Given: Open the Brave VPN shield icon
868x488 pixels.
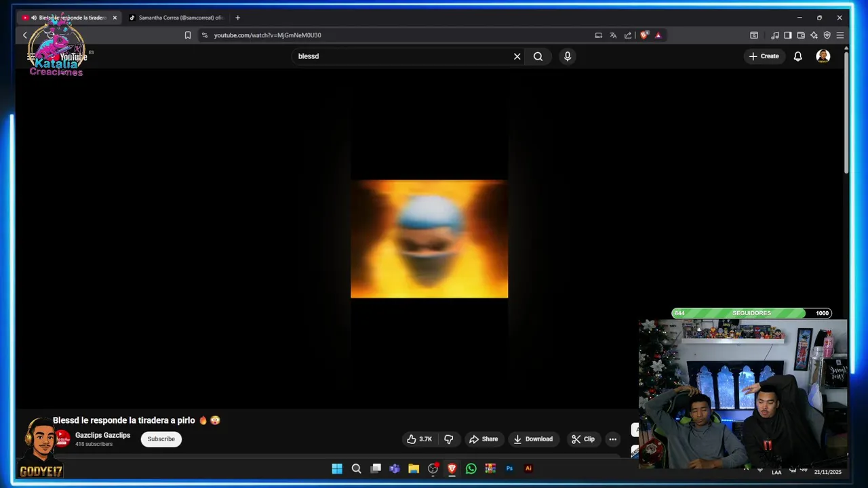Looking at the screenshot, I should [x=827, y=35].
